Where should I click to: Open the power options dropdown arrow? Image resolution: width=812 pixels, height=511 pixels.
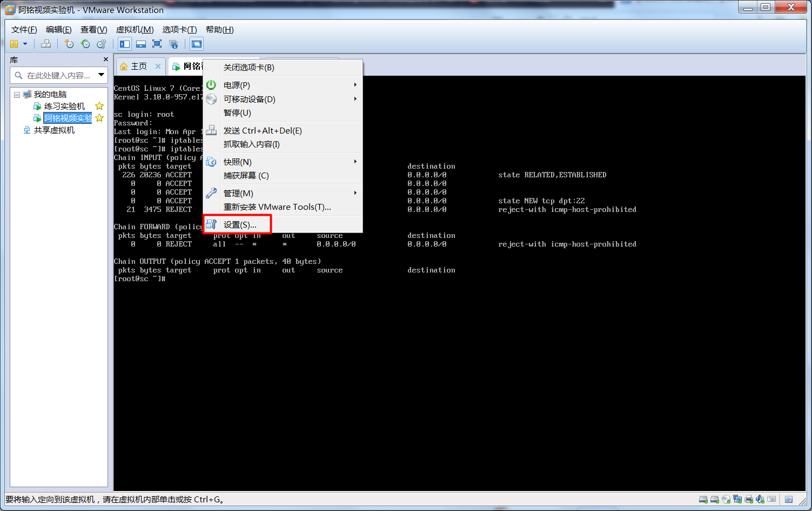(x=25, y=44)
